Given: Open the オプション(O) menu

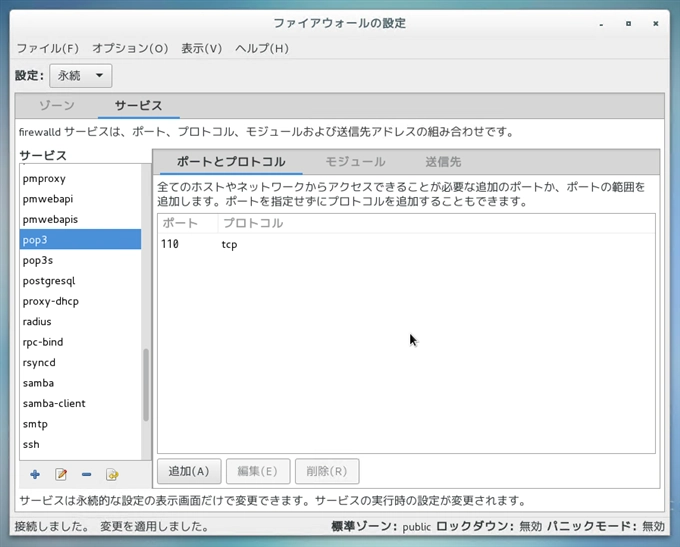Looking at the screenshot, I should coord(130,48).
